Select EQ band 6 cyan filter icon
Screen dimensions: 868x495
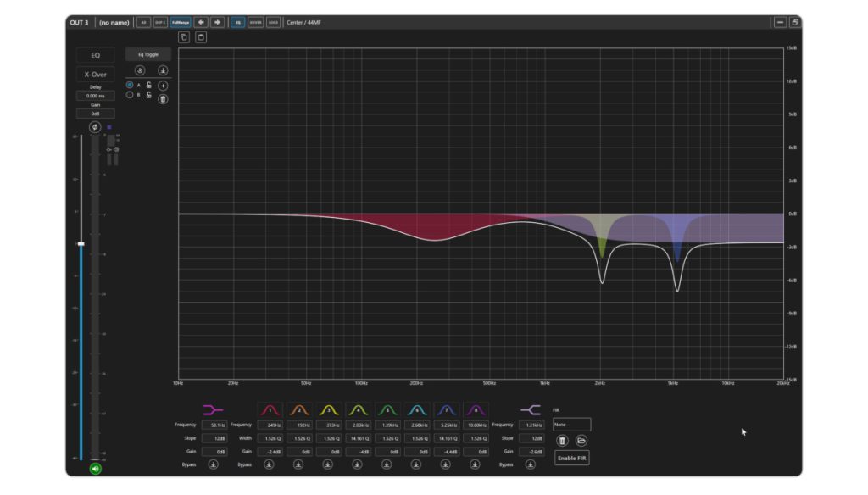(x=417, y=409)
